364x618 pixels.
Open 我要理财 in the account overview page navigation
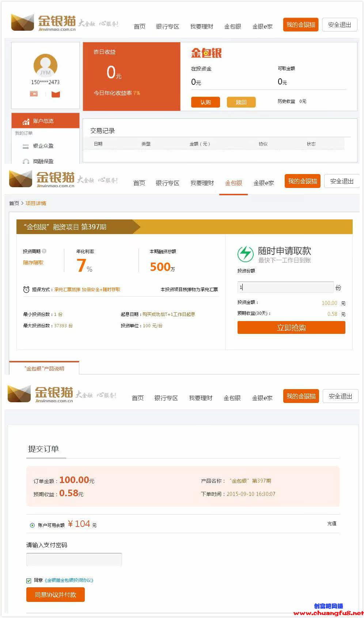202,26
